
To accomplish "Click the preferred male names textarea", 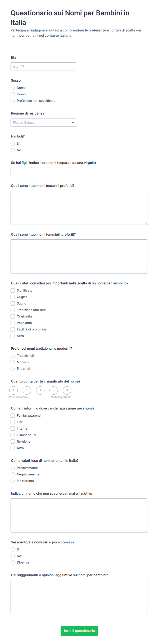I will (79, 208).
